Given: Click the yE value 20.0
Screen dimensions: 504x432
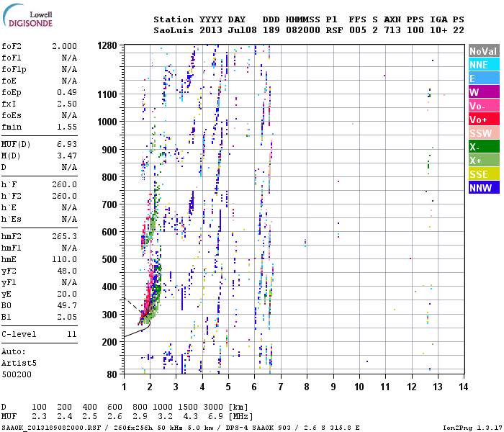Looking at the screenshot, I should pyautogui.click(x=67, y=294).
